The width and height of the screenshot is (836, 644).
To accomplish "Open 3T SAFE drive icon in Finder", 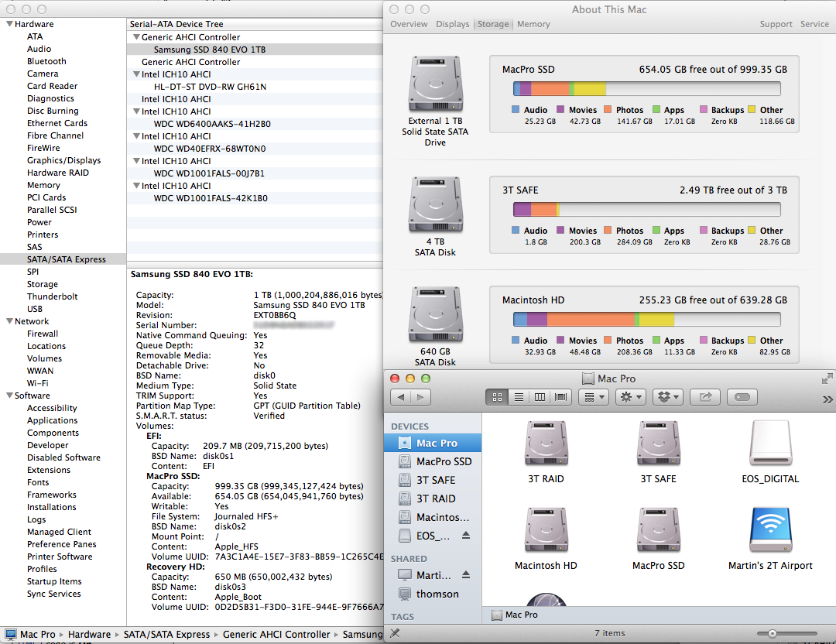I will pos(659,444).
